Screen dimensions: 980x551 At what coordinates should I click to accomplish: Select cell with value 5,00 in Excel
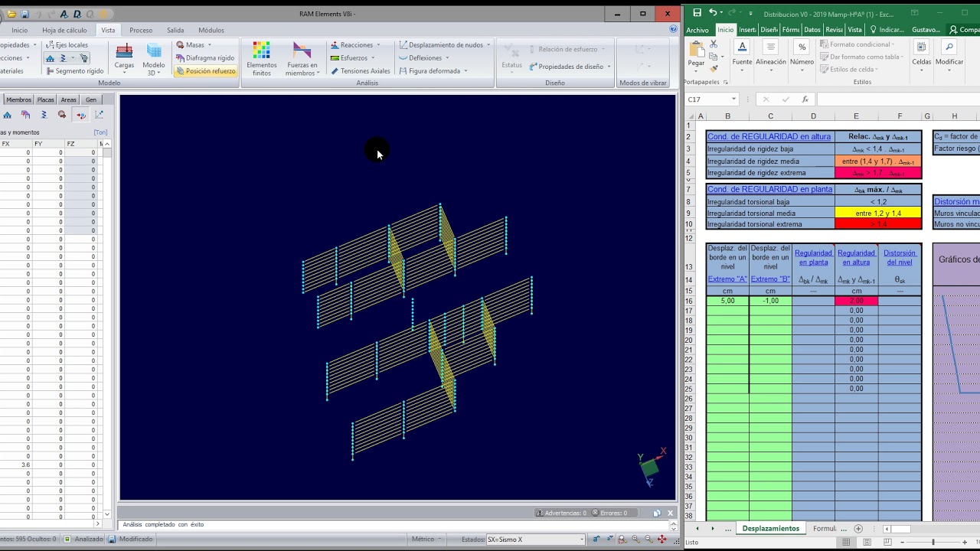tap(727, 301)
